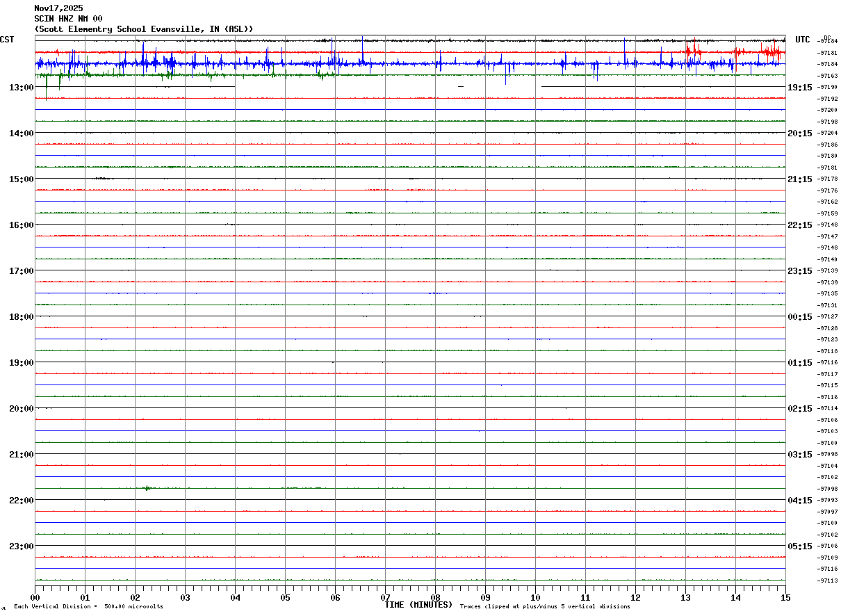
Task: Select DC offset value -97109
Action: click(x=828, y=558)
